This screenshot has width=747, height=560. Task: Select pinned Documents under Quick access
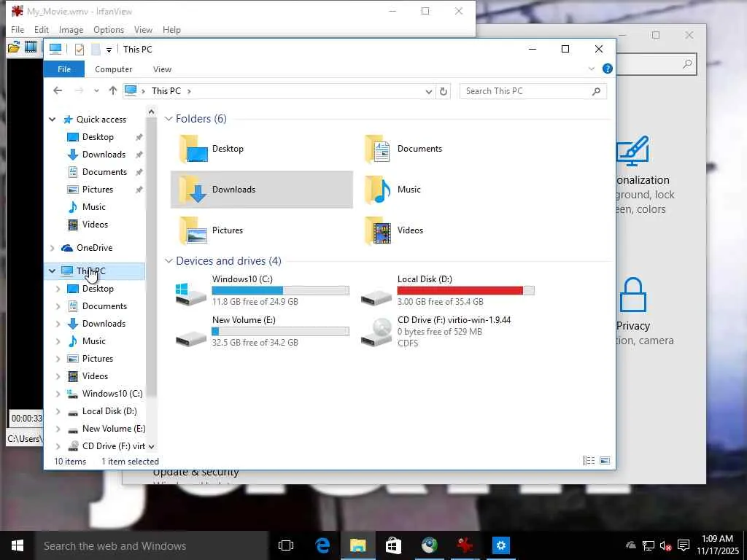pyautogui.click(x=105, y=172)
